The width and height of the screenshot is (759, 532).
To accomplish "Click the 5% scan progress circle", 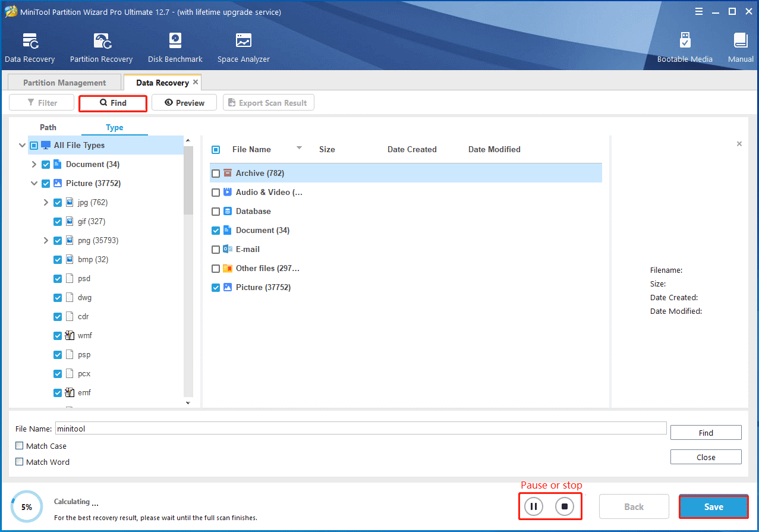I will tap(27, 507).
